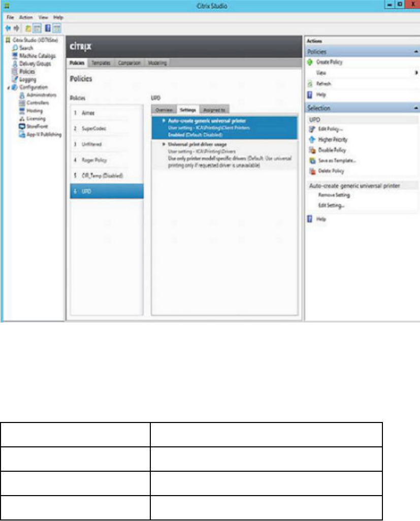This screenshot has height=521, width=420.
Task: Click Remove Setting action
Action: [334, 195]
